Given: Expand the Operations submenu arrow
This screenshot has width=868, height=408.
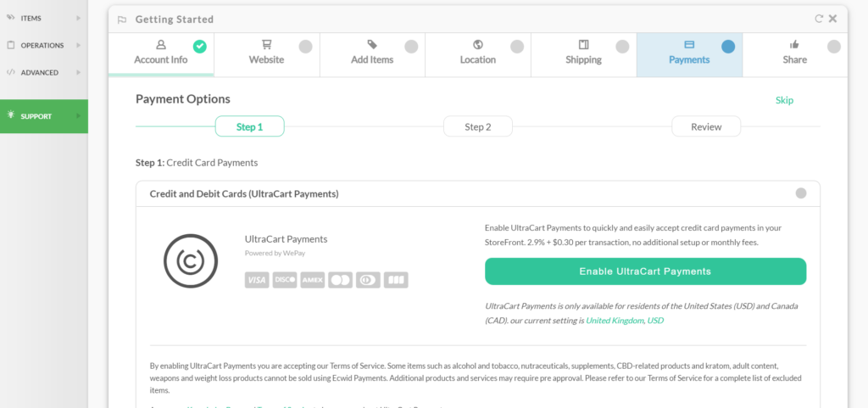Looking at the screenshot, I should coord(79,46).
